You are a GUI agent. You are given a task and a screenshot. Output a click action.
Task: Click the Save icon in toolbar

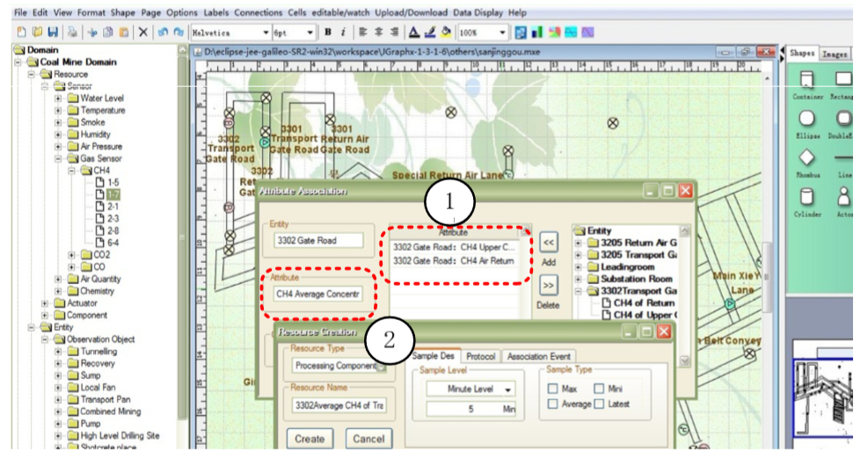51,33
